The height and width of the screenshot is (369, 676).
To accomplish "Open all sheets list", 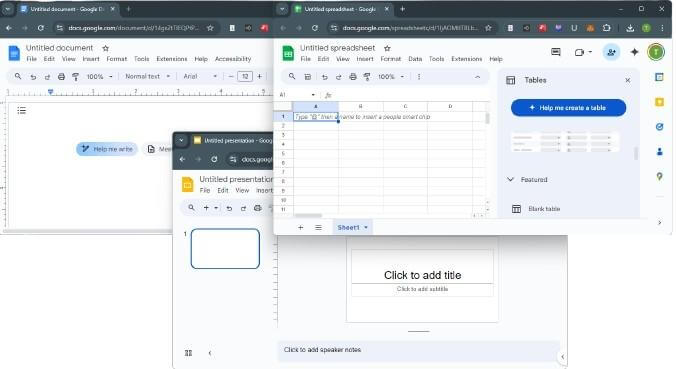I will click(x=318, y=228).
